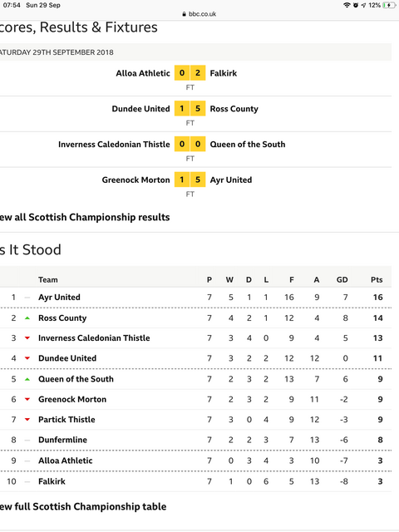Click the GD column header
This screenshot has width=399, height=532.
click(x=342, y=280)
